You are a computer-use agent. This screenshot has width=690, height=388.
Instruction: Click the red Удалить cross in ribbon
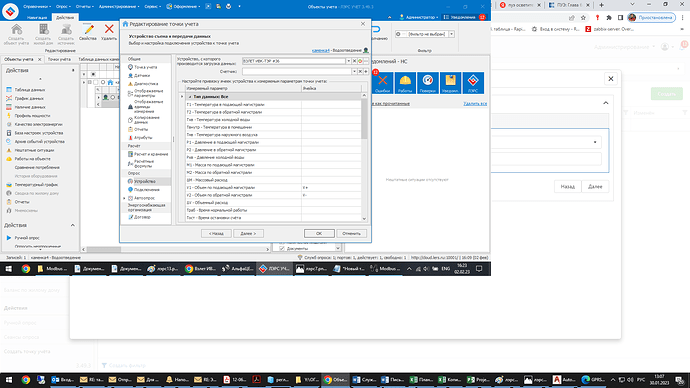[x=109, y=29]
